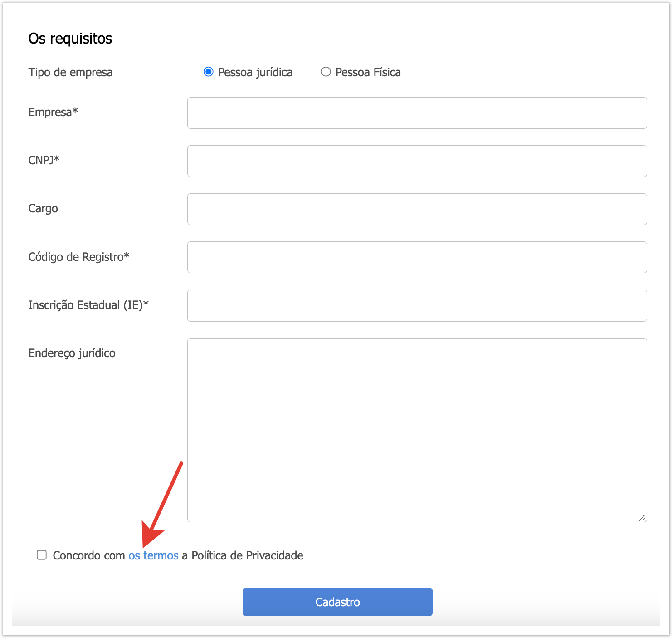Viewport: 672px width, 638px height.
Task: Click into the CNPJ input box
Action: click(417, 161)
